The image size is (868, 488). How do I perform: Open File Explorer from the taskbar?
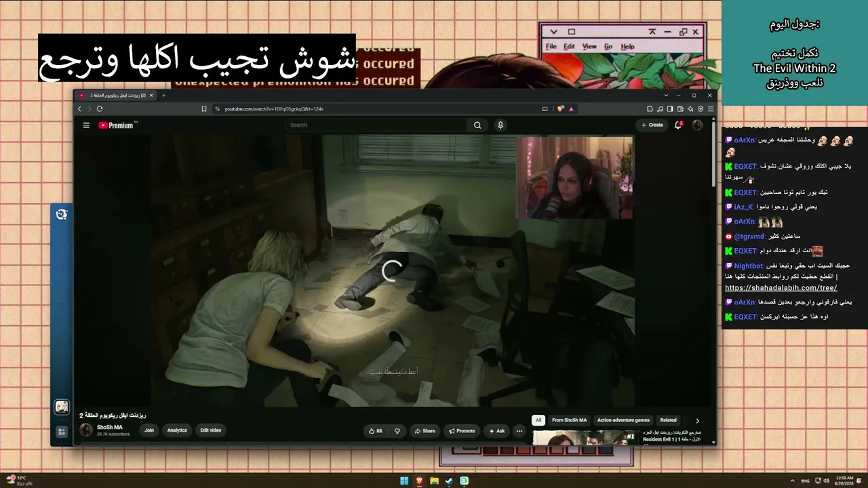tap(434, 481)
